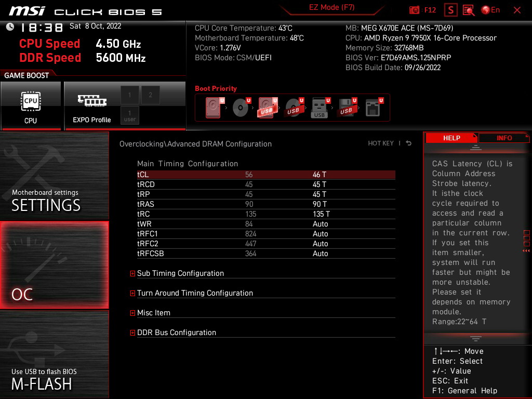Select the USB CD/DVD boot device icon
532x399 pixels.
point(294,108)
